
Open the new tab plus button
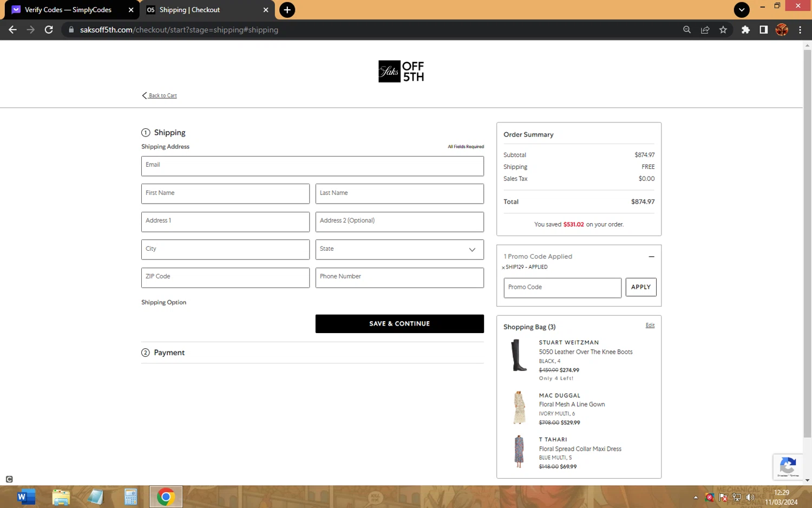tap(287, 10)
